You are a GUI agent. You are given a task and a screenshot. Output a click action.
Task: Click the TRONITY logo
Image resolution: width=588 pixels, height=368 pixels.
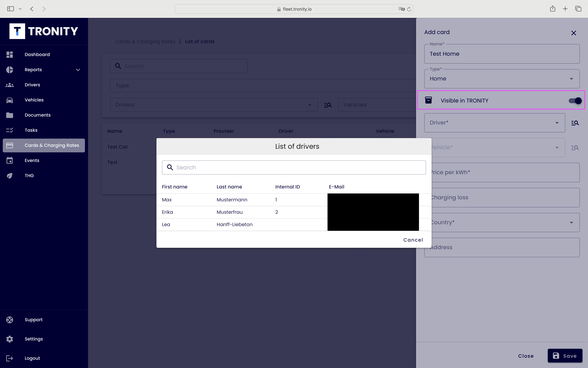pos(44,31)
